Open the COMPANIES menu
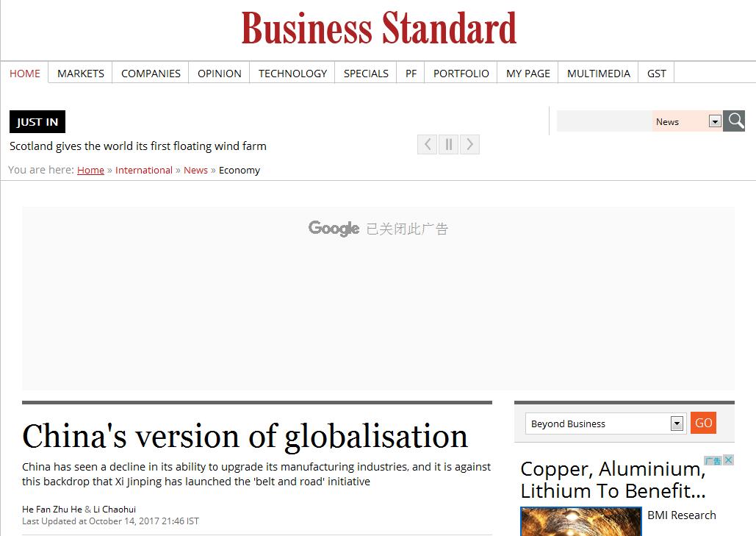This screenshot has height=536, width=756. click(151, 74)
